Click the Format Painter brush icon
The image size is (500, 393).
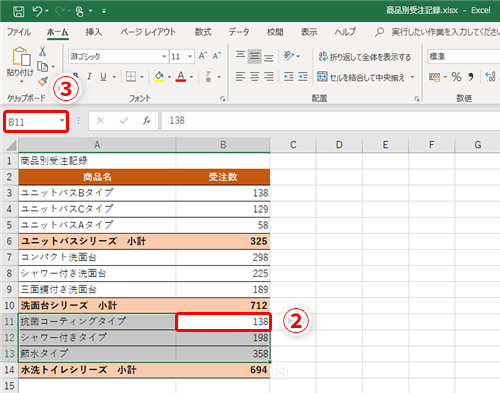43,81
